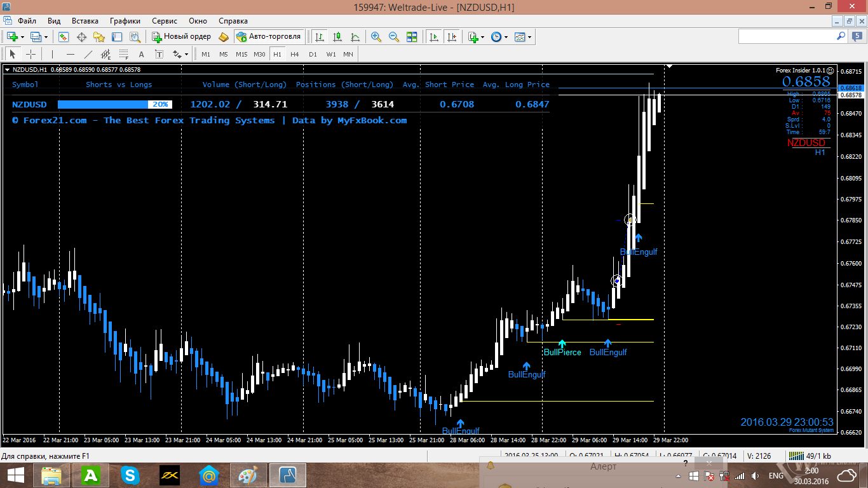
Task: Switch timeframe to MN
Action: (x=348, y=54)
